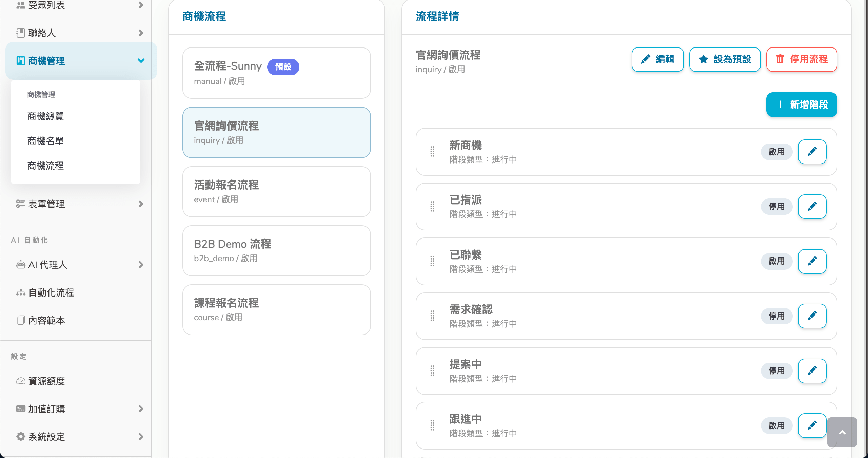
Task: Select the 全流程-Sunny workflow card
Action: click(x=277, y=73)
